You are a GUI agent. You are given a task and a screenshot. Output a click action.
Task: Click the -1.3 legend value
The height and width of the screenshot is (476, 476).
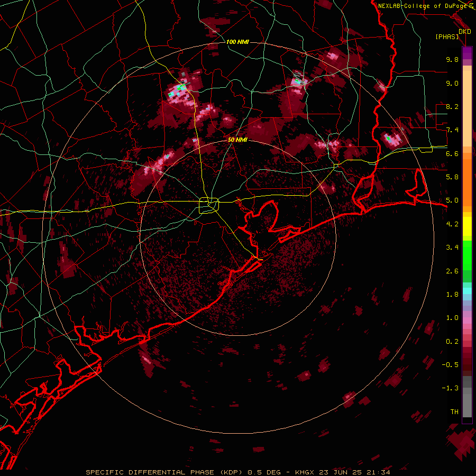(x=450, y=388)
